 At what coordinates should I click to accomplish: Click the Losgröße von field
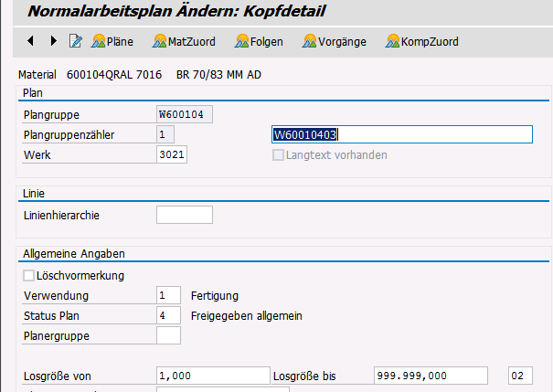point(213,376)
